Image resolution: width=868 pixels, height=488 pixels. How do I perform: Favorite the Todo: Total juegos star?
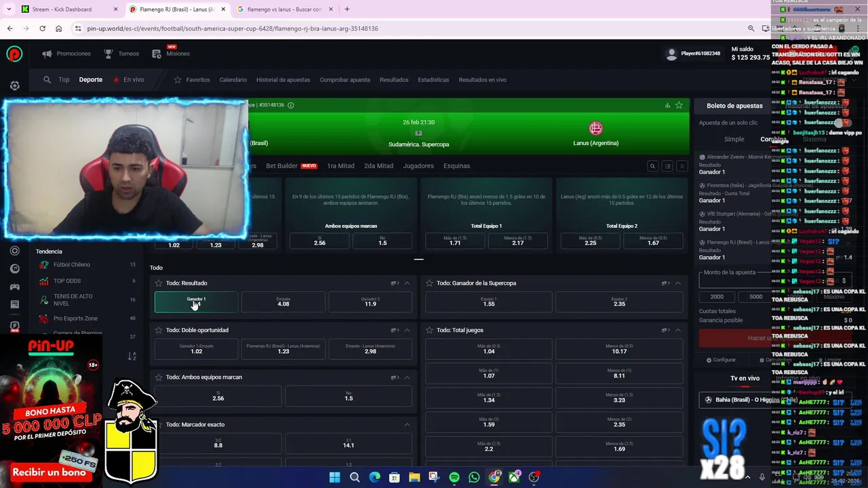[x=429, y=330]
